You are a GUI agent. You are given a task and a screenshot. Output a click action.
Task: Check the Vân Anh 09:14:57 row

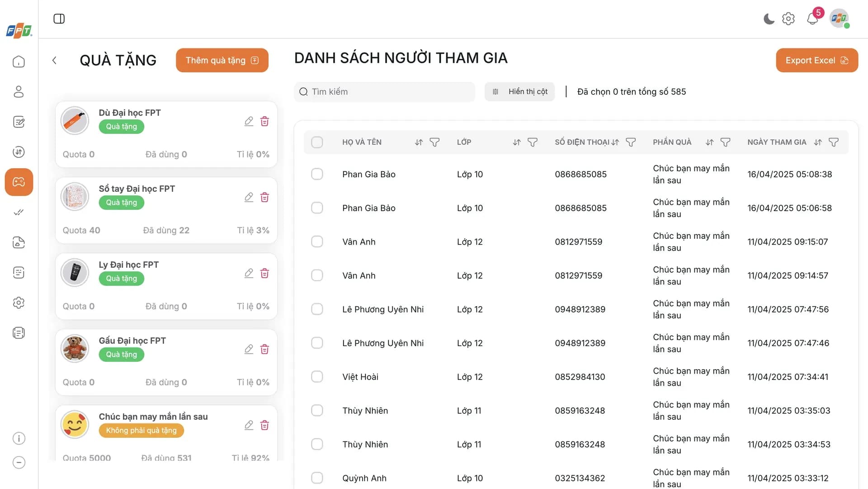click(317, 275)
